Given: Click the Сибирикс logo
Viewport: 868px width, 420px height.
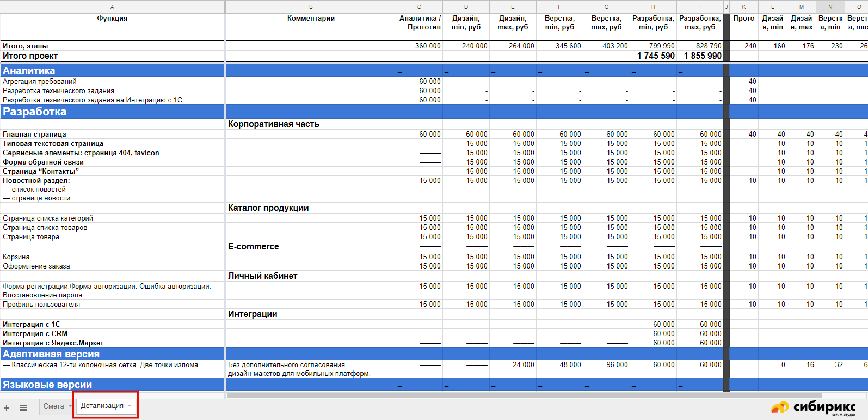Looking at the screenshot, I should [814, 408].
